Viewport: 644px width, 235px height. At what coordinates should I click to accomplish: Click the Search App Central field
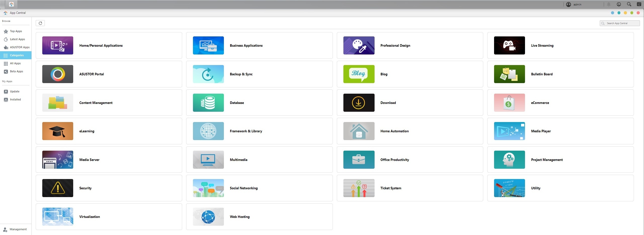click(x=620, y=23)
